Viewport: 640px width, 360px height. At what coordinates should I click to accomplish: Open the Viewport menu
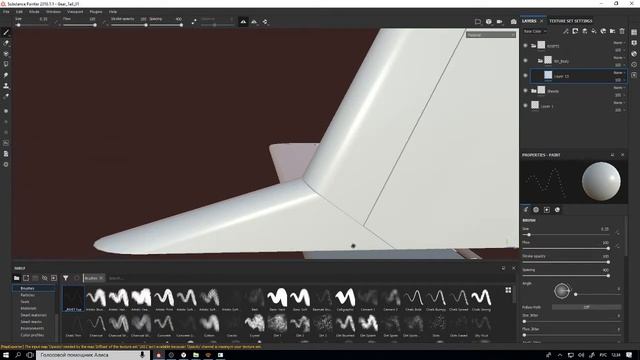pos(75,12)
